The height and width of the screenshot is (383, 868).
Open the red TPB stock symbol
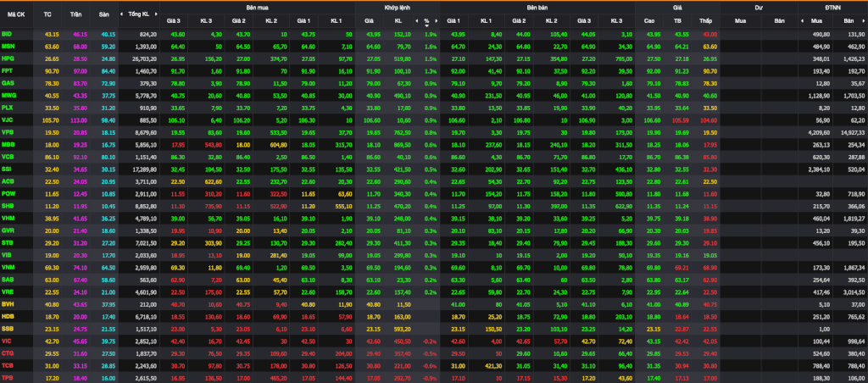(7, 377)
